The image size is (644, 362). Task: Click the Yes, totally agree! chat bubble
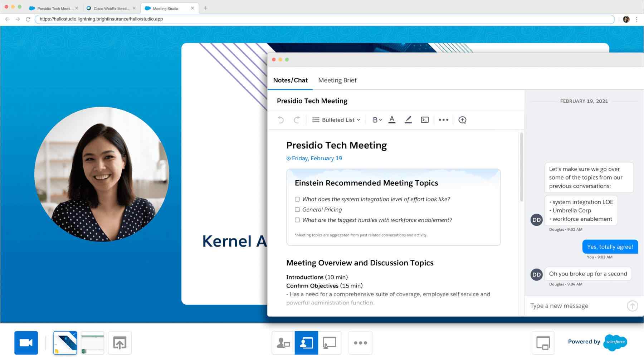pyautogui.click(x=610, y=247)
